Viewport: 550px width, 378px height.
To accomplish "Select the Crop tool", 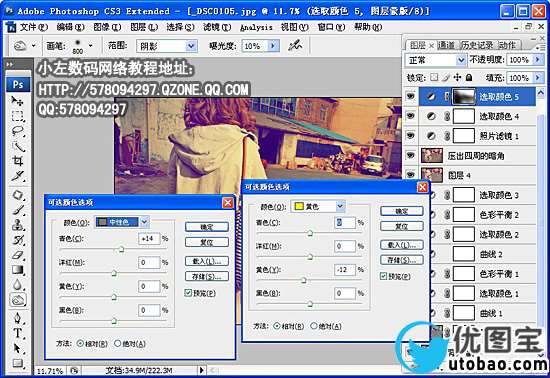I will coord(17,161).
